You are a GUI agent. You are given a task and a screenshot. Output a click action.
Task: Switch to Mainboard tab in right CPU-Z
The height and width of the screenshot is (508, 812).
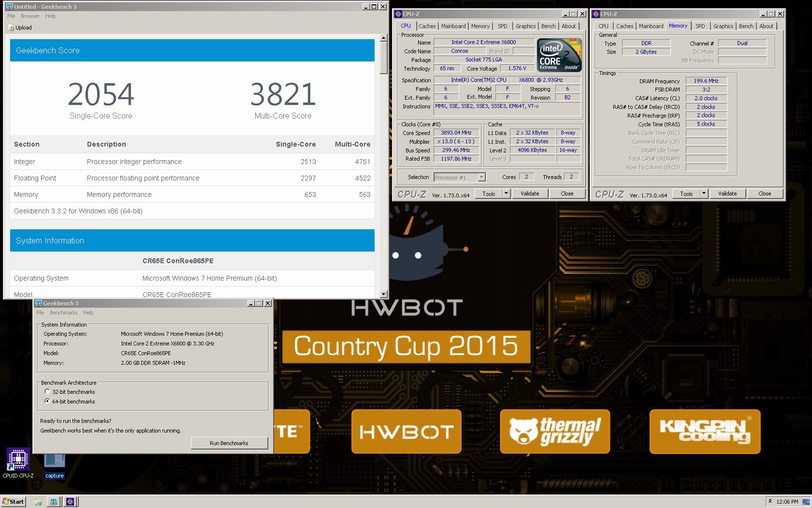pos(651,26)
